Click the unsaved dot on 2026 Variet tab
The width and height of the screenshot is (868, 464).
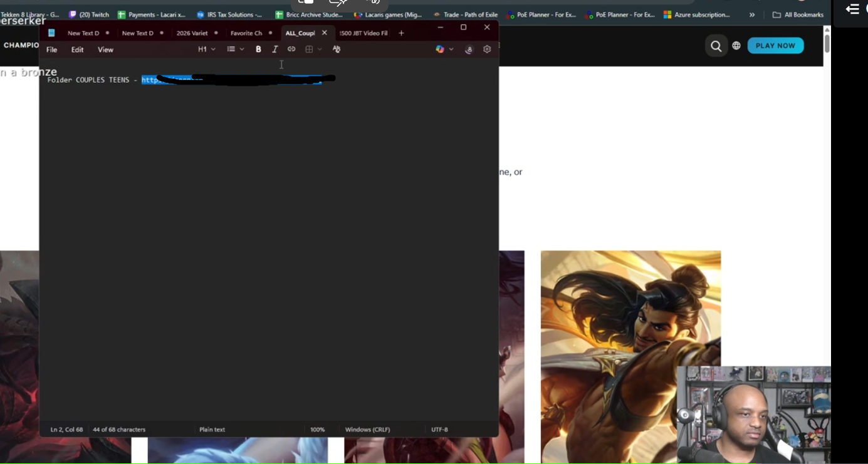(x=216, y=33)
